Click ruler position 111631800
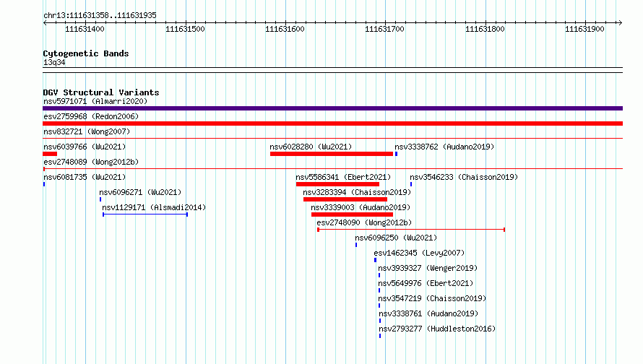This screenshot has width=643, height=364. [485, 29]
